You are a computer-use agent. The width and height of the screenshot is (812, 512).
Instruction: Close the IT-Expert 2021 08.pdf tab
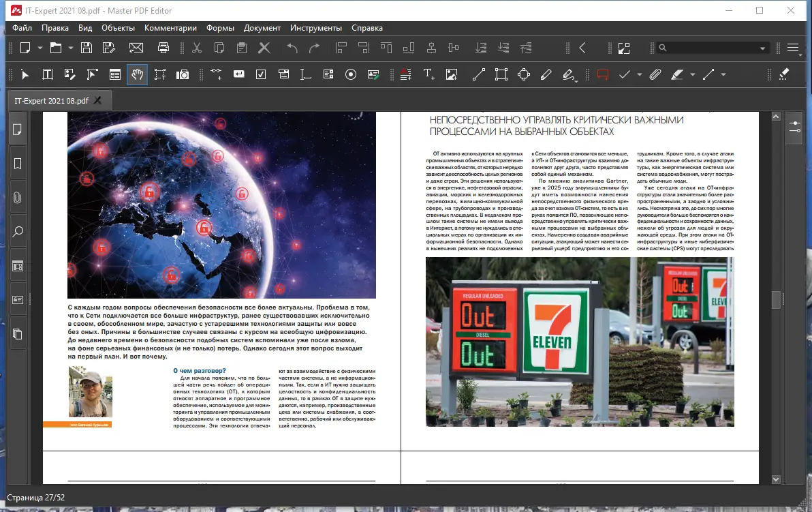point(97,101)
